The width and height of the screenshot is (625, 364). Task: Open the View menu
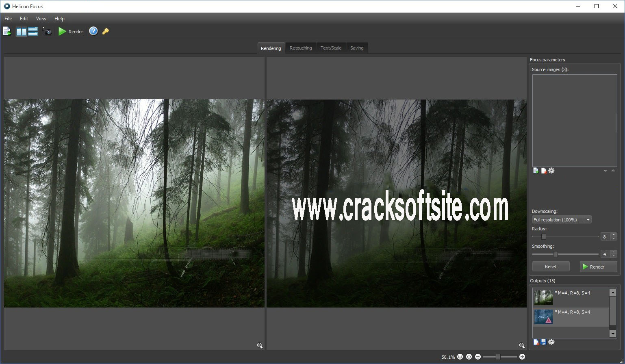(41, 19)
